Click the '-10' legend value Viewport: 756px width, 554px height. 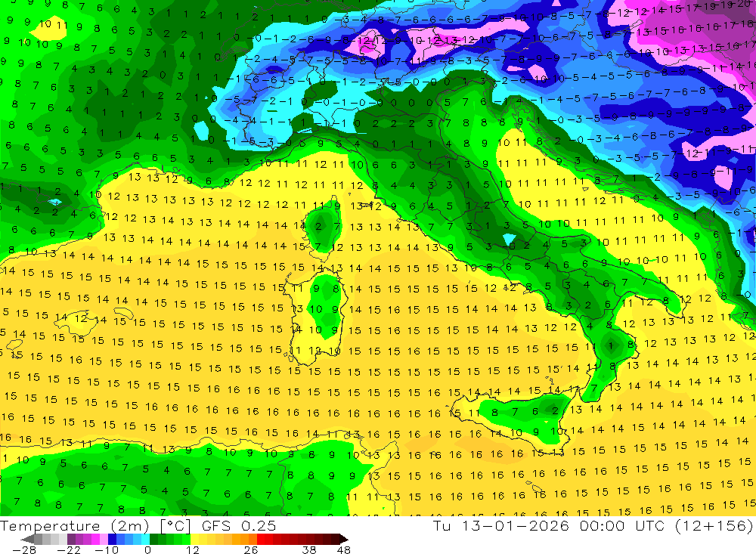tap(107, 549)
